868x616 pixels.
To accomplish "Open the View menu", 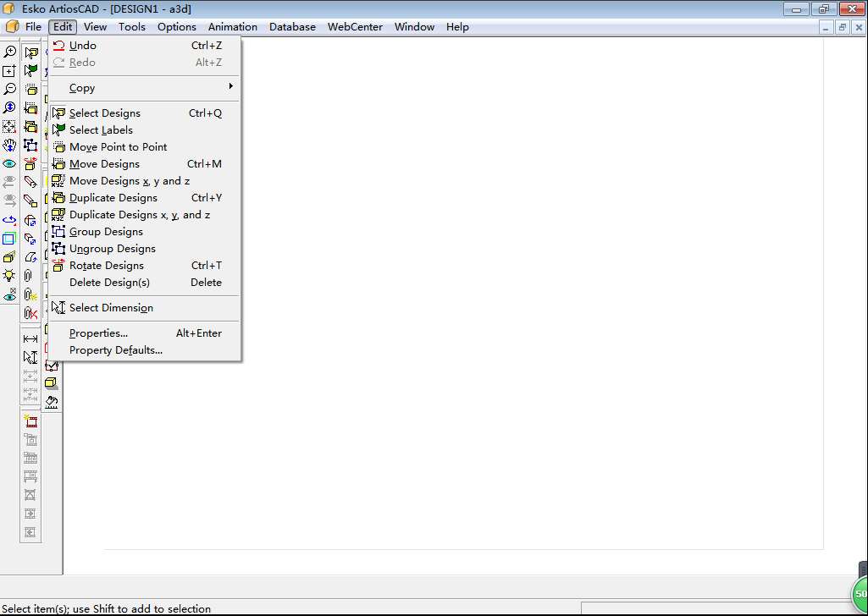I will 95,27.
